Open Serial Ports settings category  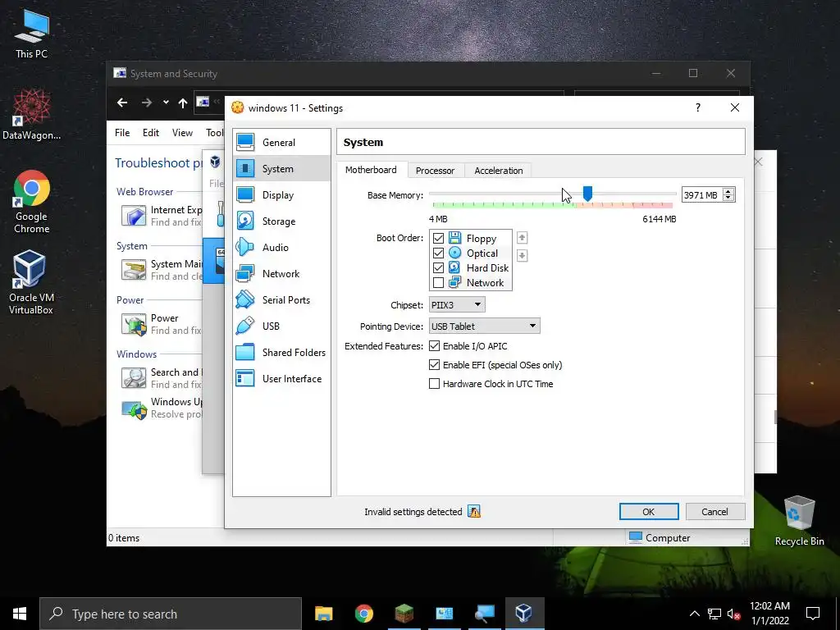281,300
